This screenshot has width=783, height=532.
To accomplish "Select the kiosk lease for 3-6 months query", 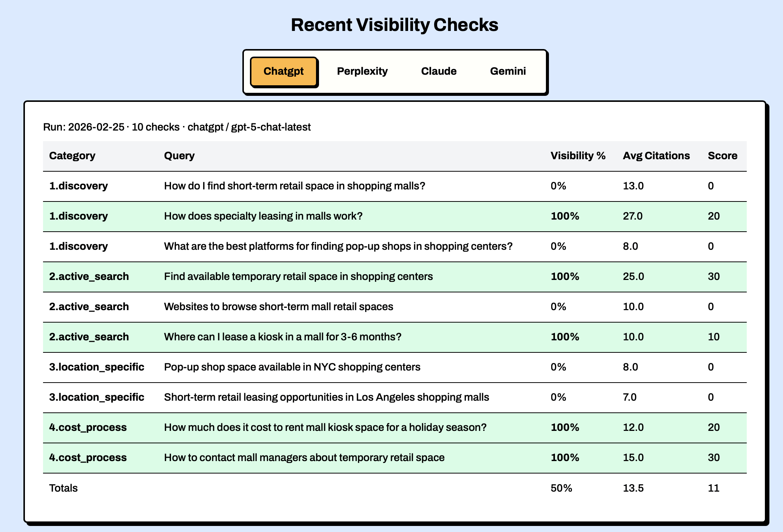I will point(282,337).
